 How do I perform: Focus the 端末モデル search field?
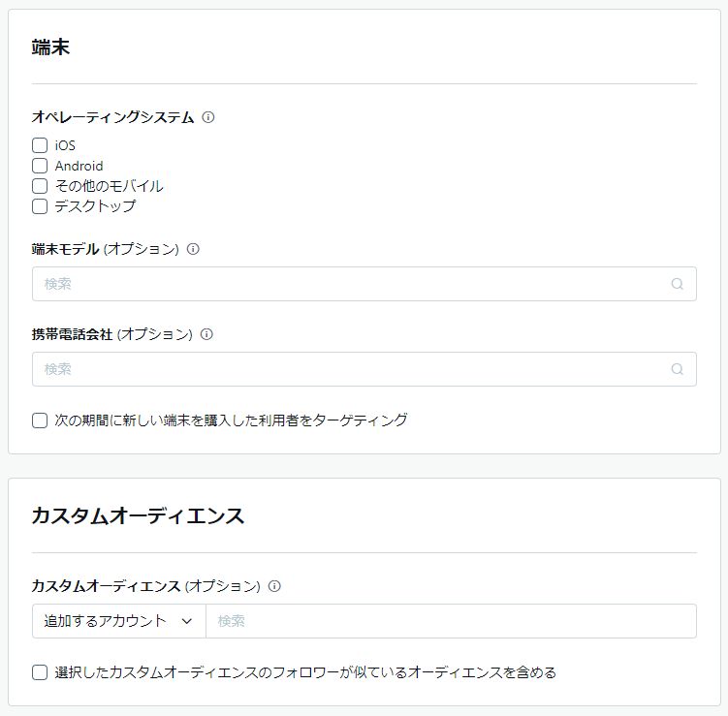point(364,284)
